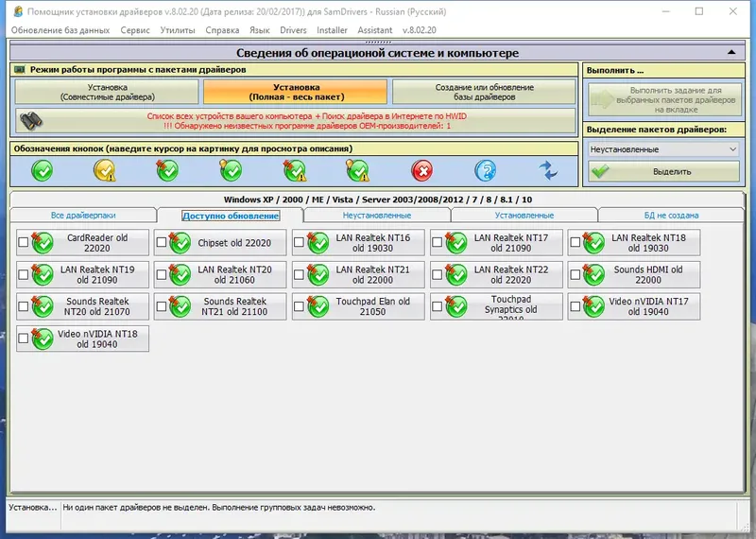Image resolution: width=756 pixels, height=539 pixels.
Task: Check the Chipset old 22020 checkbox
Action: pyautogui.click(x=161, y=242)
